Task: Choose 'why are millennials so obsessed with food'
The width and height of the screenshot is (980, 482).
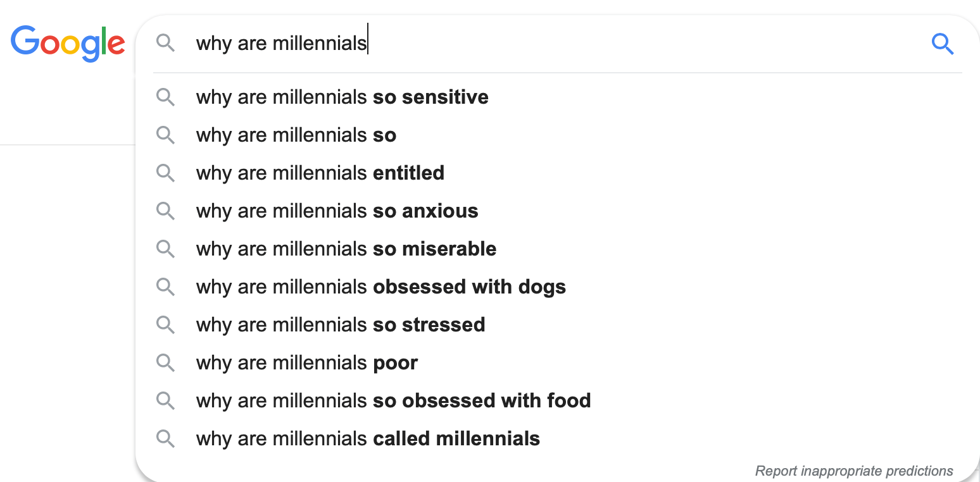Action: point(393,401)
